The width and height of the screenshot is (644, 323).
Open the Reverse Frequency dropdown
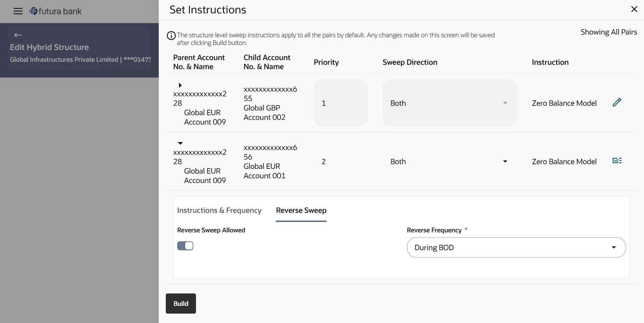[x=516, y=247]
